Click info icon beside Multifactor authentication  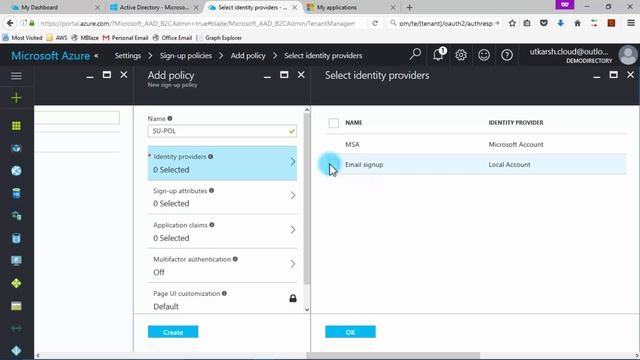[235, 259]
